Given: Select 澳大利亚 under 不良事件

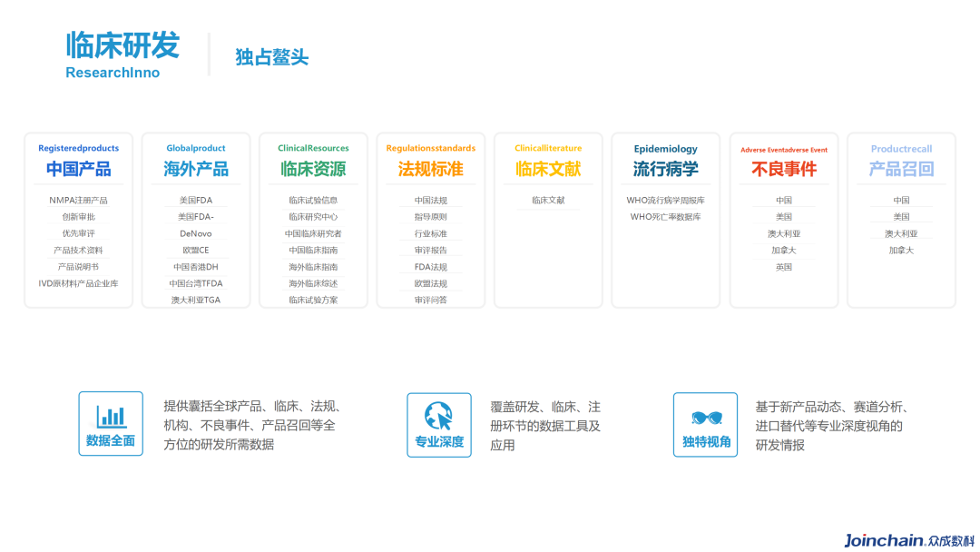Looking at the screenshot, I should pos(784,233).
